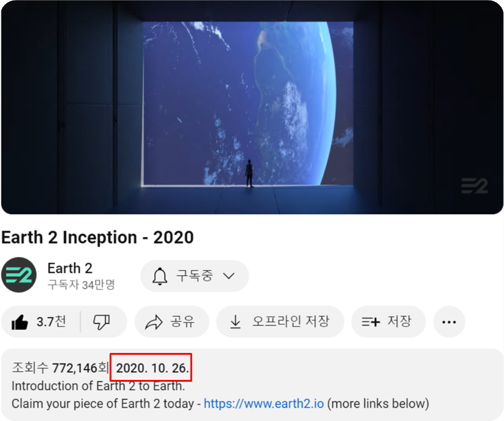The image size is (504, 421).
Task: Toggle the 구독중 subscription button
Action: pos(194,276)
